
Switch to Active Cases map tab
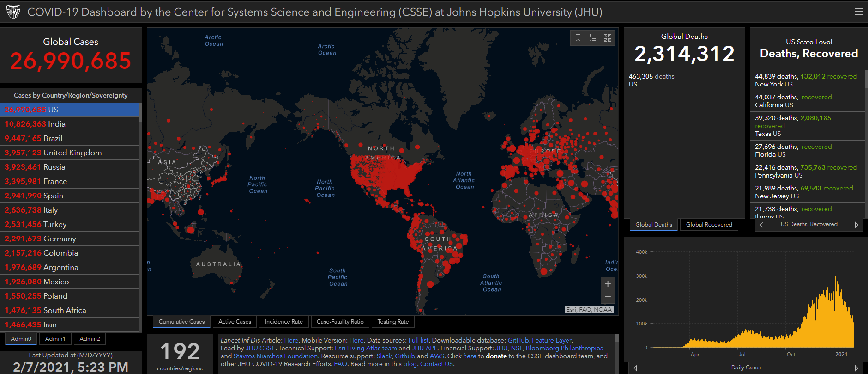point(235,322)
